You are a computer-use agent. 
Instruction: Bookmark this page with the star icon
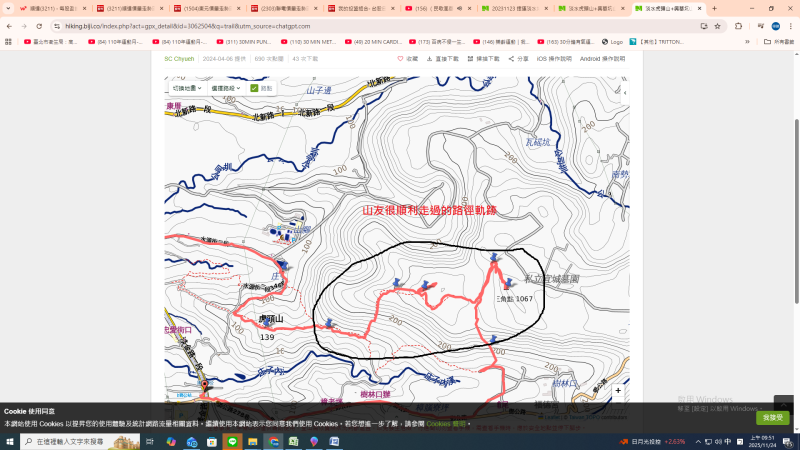[717, 26]
